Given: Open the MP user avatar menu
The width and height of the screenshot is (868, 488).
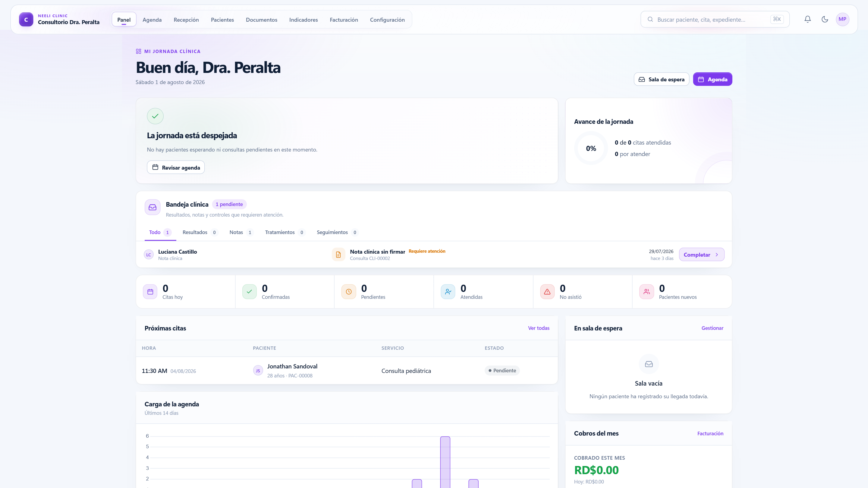Looking at the screenshot, I should [x=842, y=19].
